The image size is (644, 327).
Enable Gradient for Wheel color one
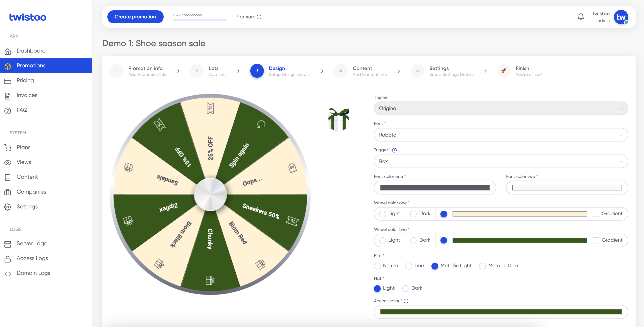point(596,214)
